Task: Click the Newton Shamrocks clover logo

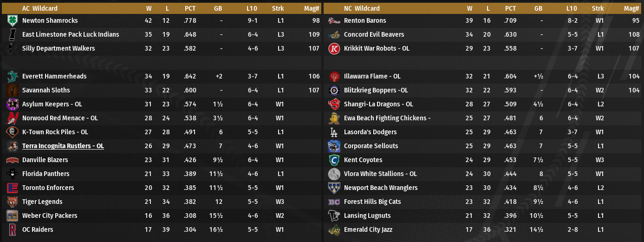Action: point(13,21)
